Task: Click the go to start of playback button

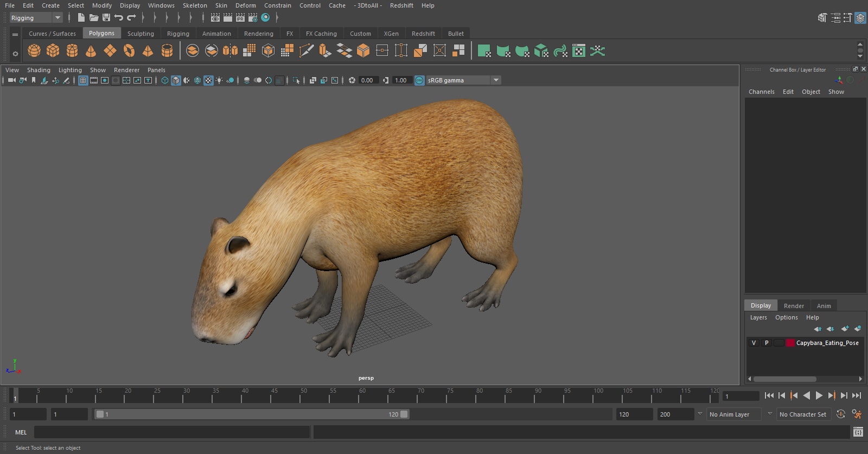Action: point(769,395)
